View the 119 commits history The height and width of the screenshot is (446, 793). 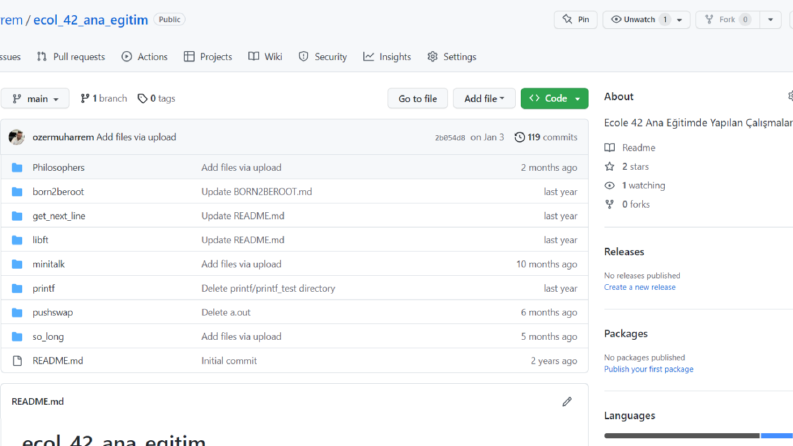click(x=546, y=137)
